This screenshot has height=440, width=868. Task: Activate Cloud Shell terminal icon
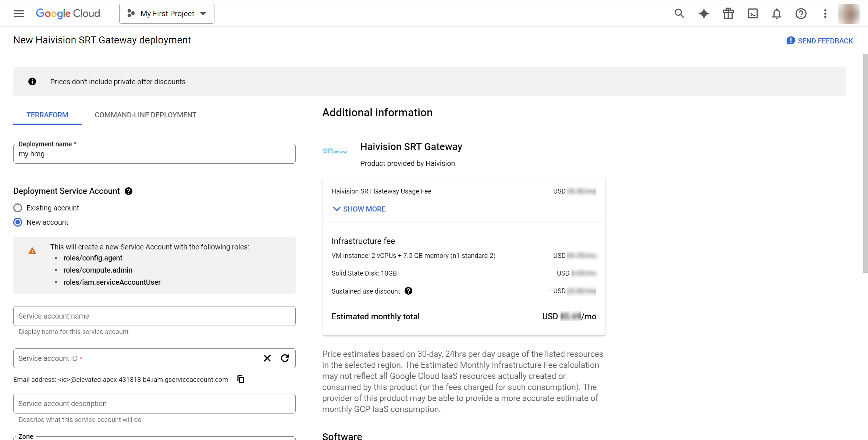click(x=753, y=14)
